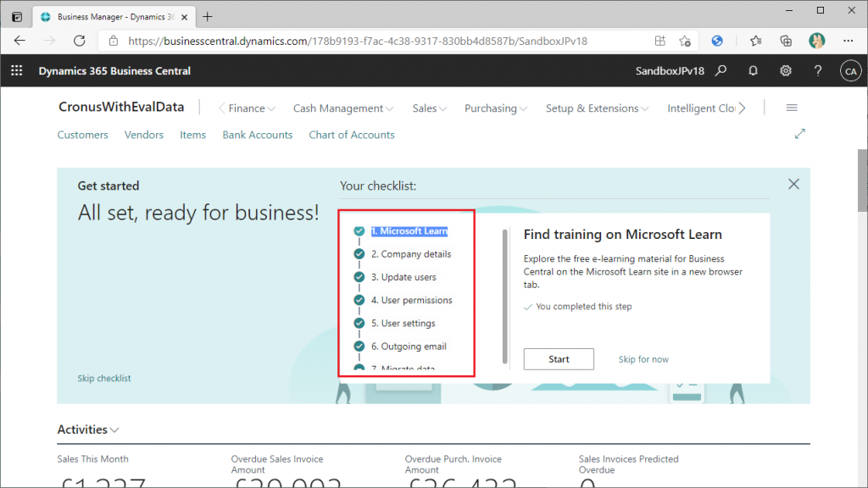Click the blue globe extension icon
This screenshot has height=488, width=868.
(717, 41)
